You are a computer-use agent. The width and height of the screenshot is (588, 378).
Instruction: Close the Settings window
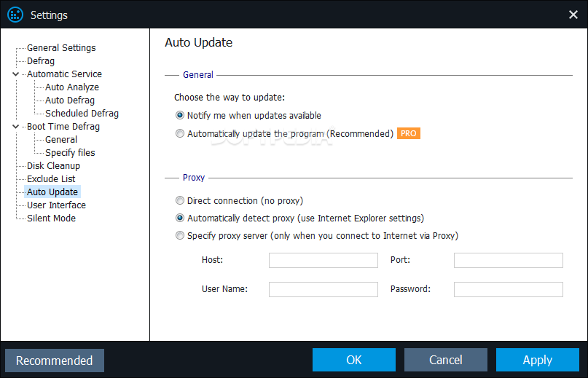573,15
